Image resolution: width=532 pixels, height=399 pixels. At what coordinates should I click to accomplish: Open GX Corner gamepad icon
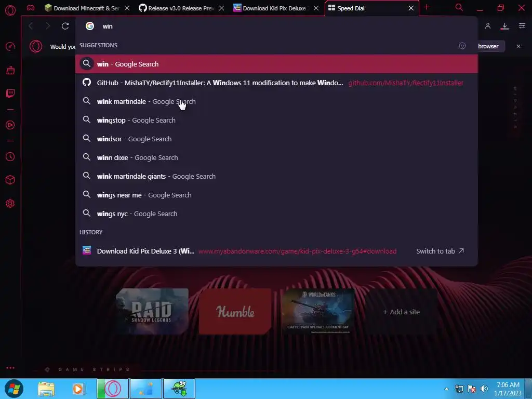[x=31, y=8]
